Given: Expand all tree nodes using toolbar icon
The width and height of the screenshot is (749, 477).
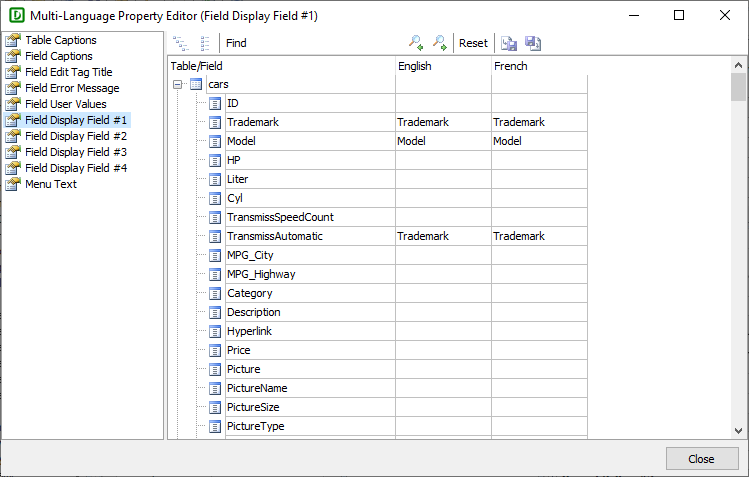Looking at the screenshot, I should (181, 43).
